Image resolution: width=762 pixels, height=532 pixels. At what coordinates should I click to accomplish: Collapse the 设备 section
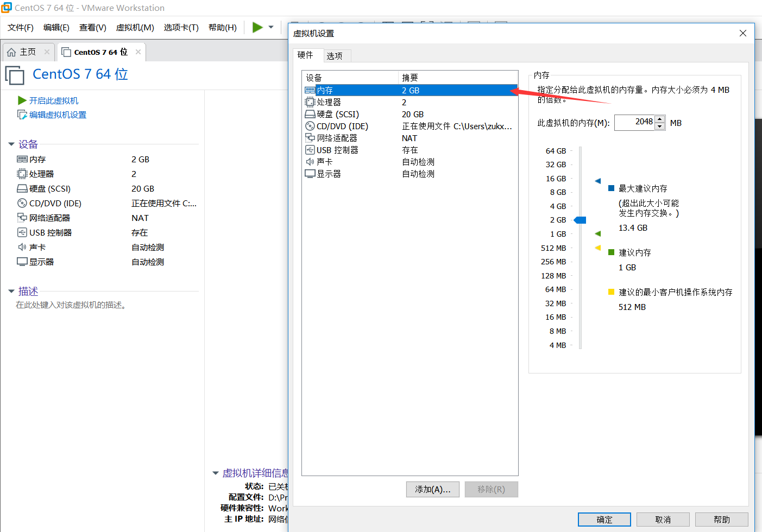[11, 144]
